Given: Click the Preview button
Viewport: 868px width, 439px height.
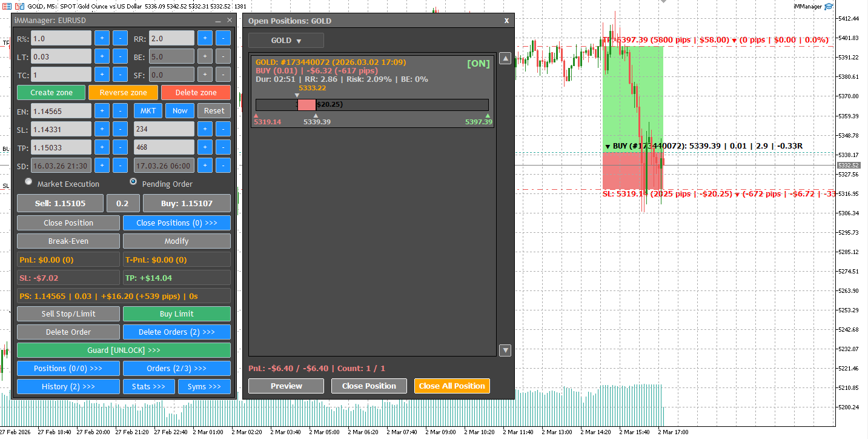Looking at the screenshot, I should 286,386.
